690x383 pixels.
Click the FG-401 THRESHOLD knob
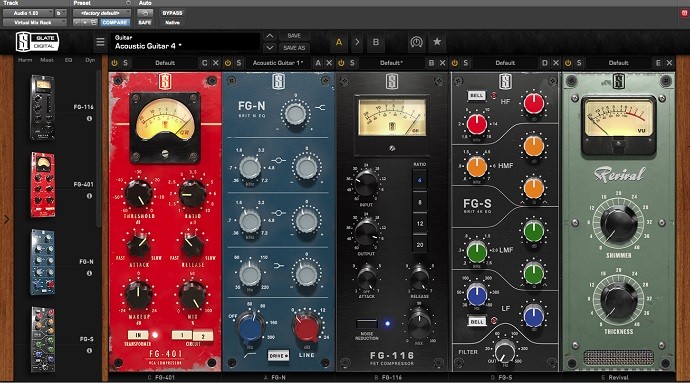139,193
